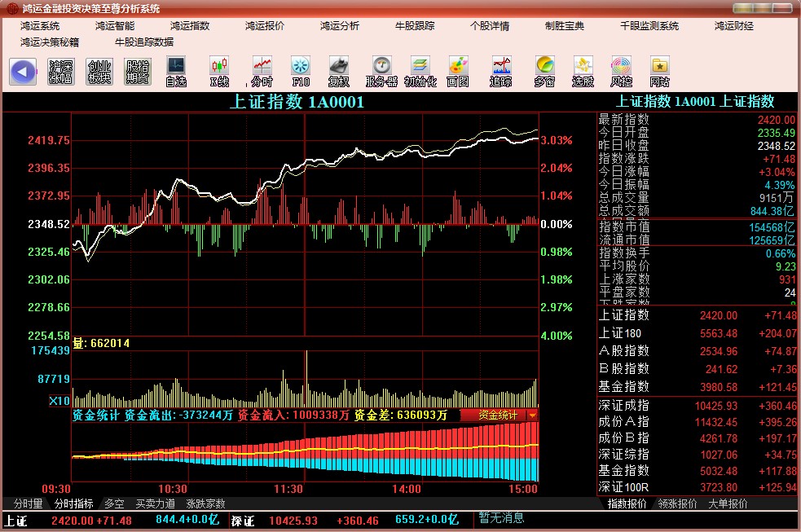Select the 分时 intraday chart icon

262,72
